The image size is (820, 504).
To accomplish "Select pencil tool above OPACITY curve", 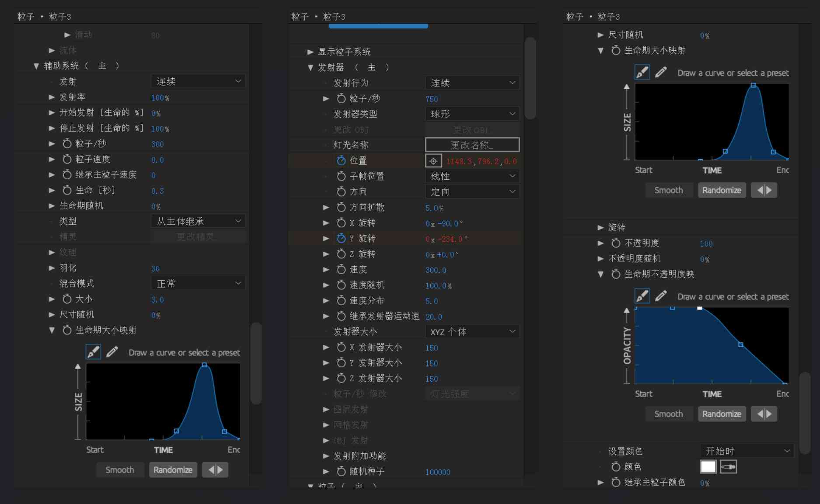I will 661,296.
